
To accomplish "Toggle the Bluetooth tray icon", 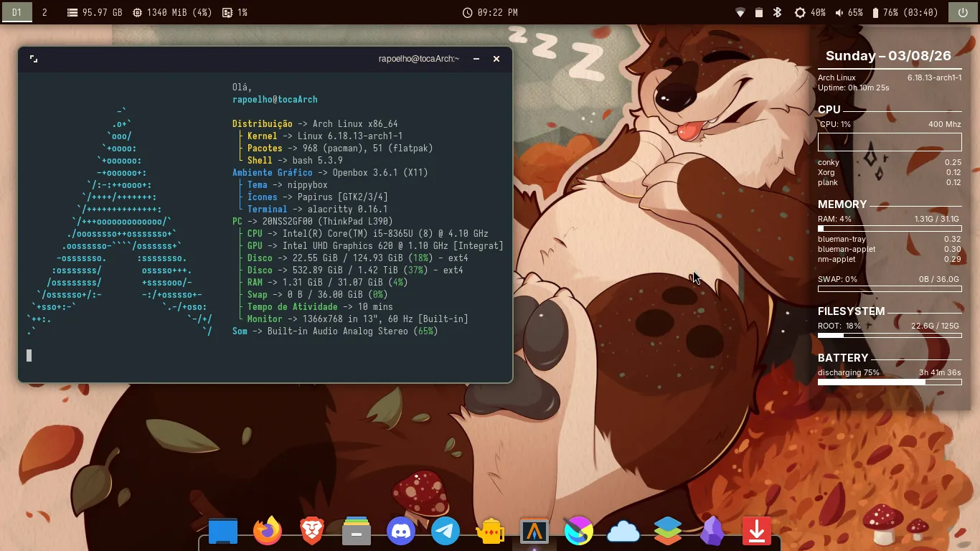I will click(x=777, y=12).
